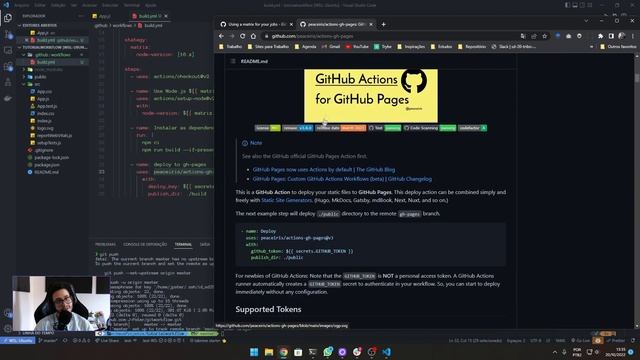This screenshot has height=360, width=640.
Task: Click browser back arrow
Action: pos(221,36)
